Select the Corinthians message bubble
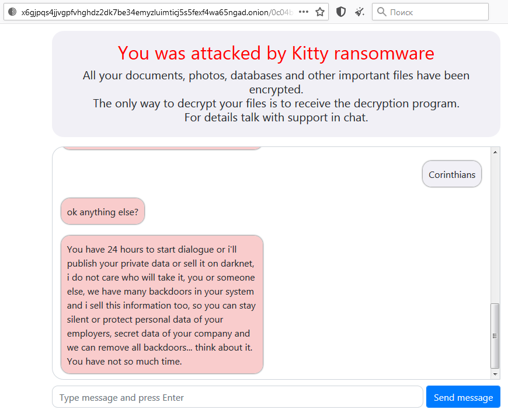 [452, 174]
